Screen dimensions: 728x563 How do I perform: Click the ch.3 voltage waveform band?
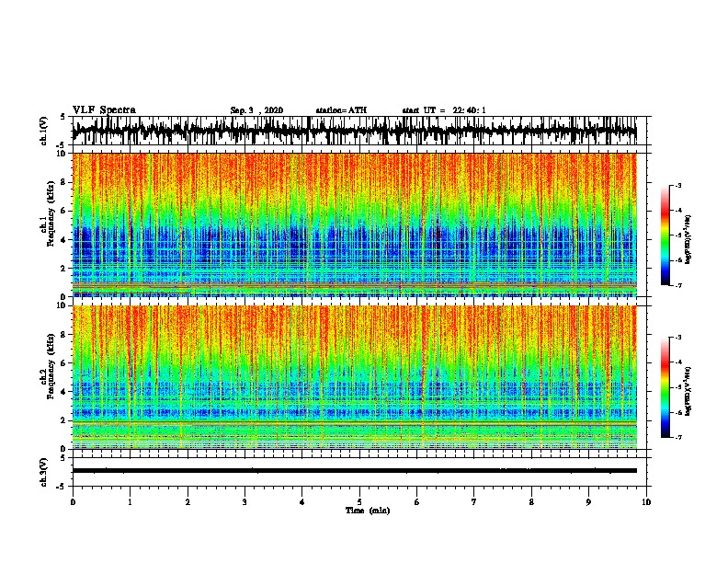pyautogui.click(x=354, y=471)
